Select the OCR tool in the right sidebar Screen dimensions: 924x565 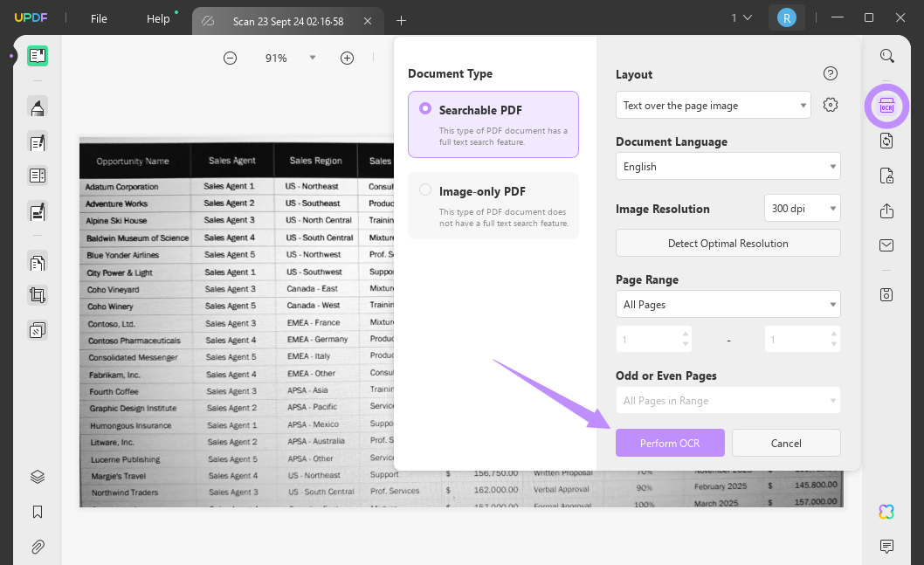886,106
